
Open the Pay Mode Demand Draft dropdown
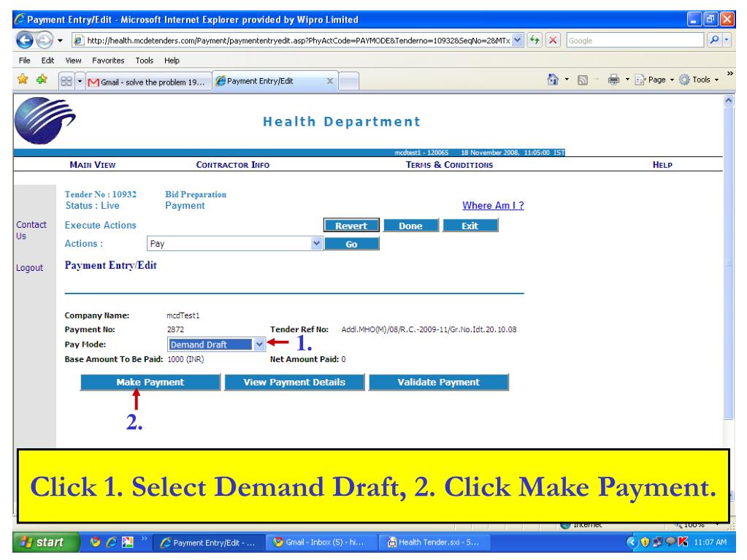216,345
